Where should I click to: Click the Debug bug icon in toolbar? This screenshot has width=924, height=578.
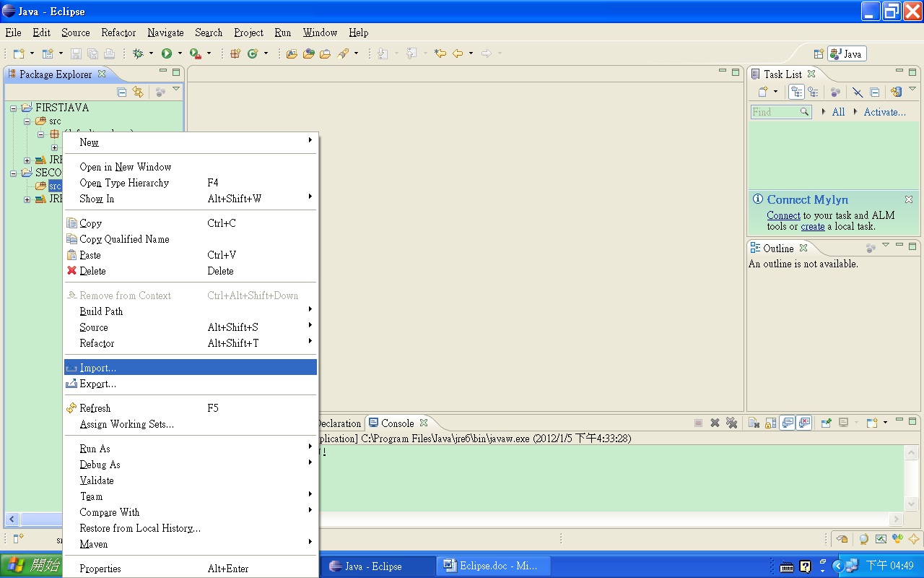138,53
